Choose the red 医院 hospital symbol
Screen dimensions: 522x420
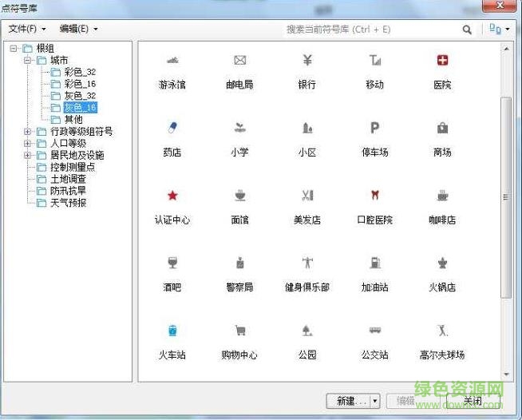tap(442, 61)
